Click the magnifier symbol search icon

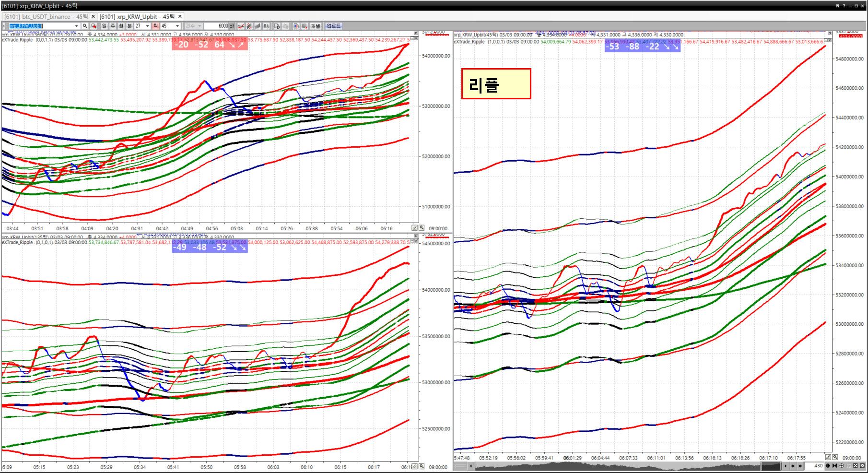(x=85, y=26)
